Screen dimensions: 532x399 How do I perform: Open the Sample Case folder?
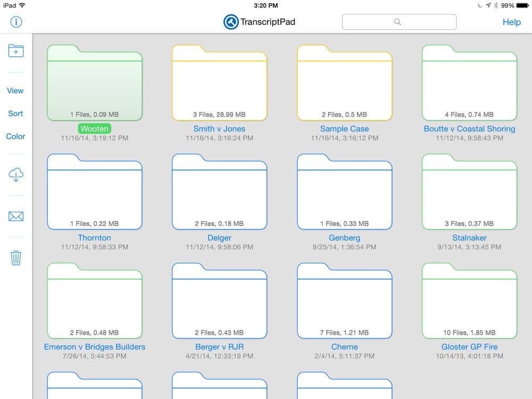[x=344, y=82]
